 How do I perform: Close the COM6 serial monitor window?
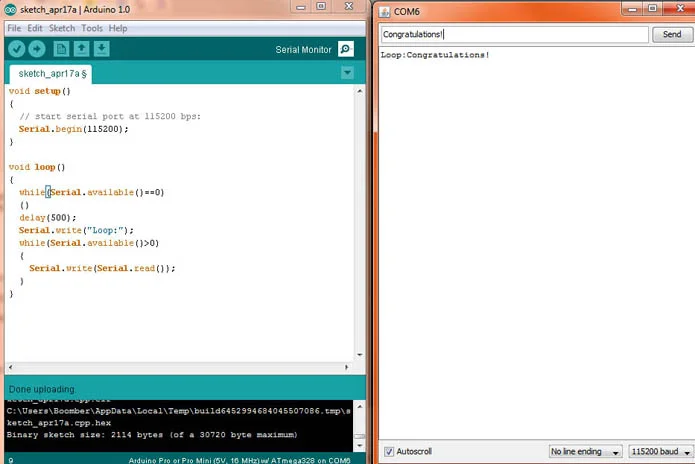pos(680,8)
